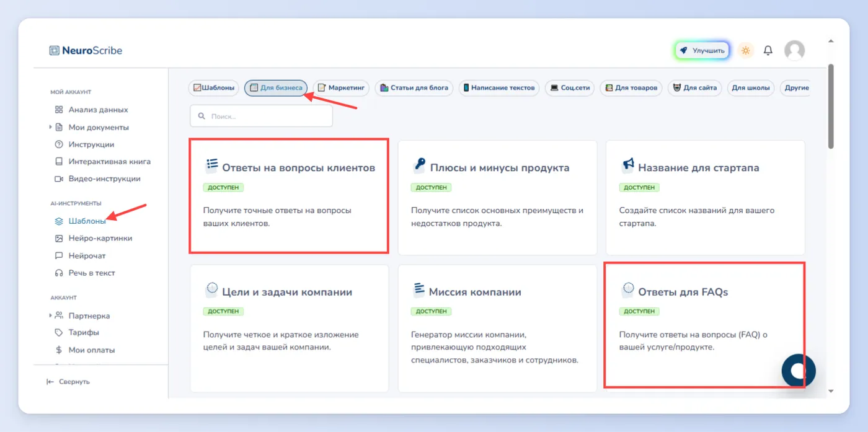Select the Для товаров category chip
This screenshot has height=432, width=868.
(631, 88)
